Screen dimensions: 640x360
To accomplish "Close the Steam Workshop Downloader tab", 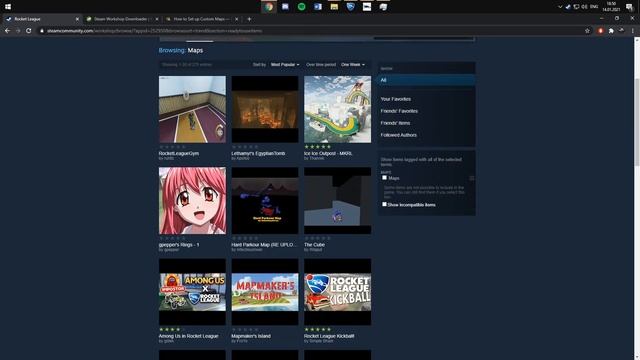I will pos(157,19).
